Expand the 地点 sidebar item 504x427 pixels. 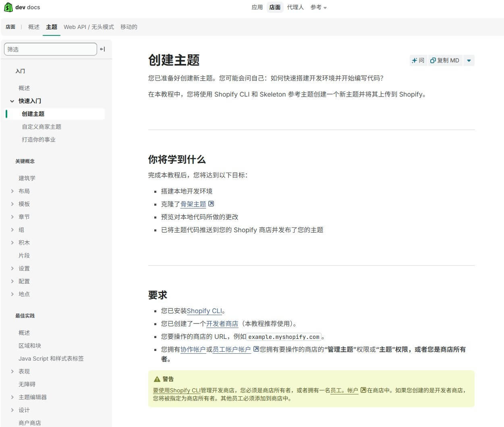pos(12,294)
